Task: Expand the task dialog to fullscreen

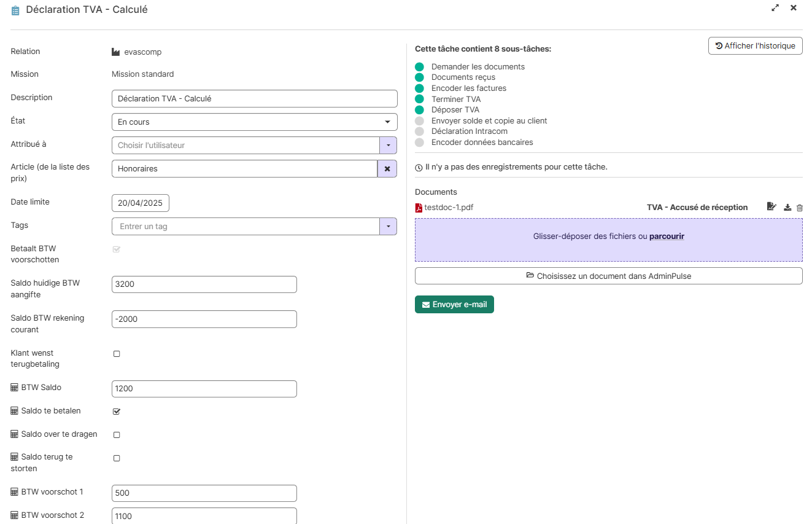Action: pyautogui.click(x=775, y=8)
